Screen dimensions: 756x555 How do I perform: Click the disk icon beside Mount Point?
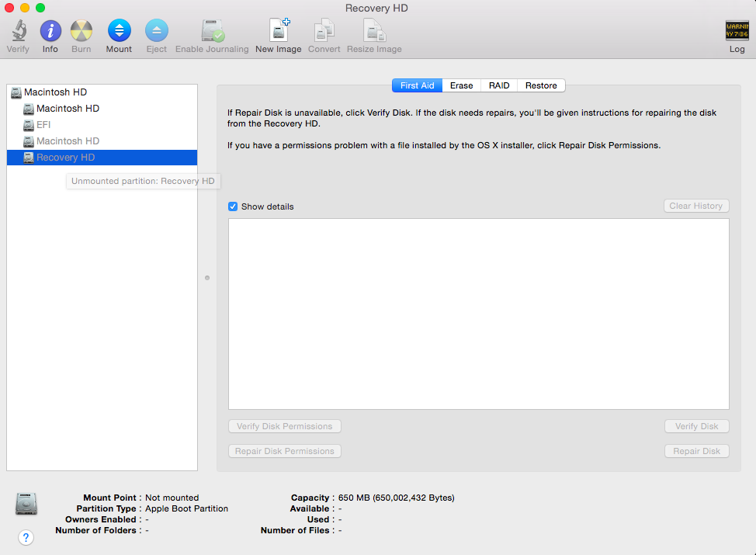point(26,504)
